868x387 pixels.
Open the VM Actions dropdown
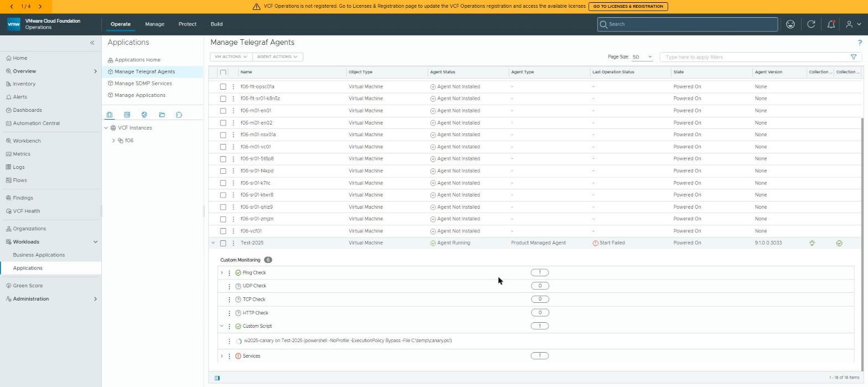click(x=231, y=57)
